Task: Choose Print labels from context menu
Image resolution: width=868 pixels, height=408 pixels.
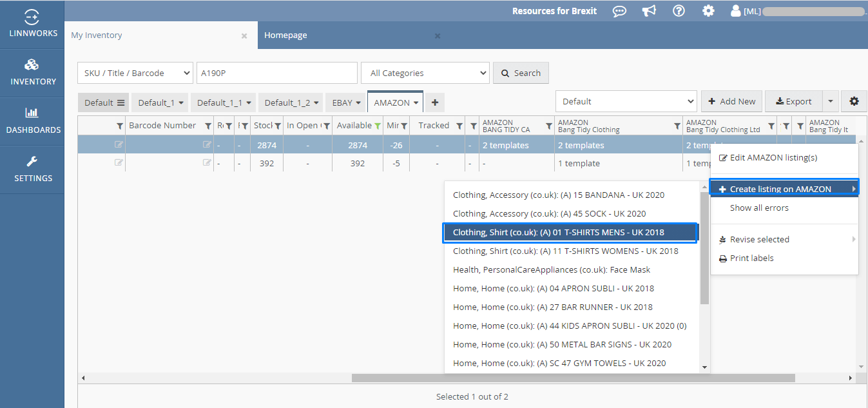Action: pyautogui.click(x=784, y=258)
